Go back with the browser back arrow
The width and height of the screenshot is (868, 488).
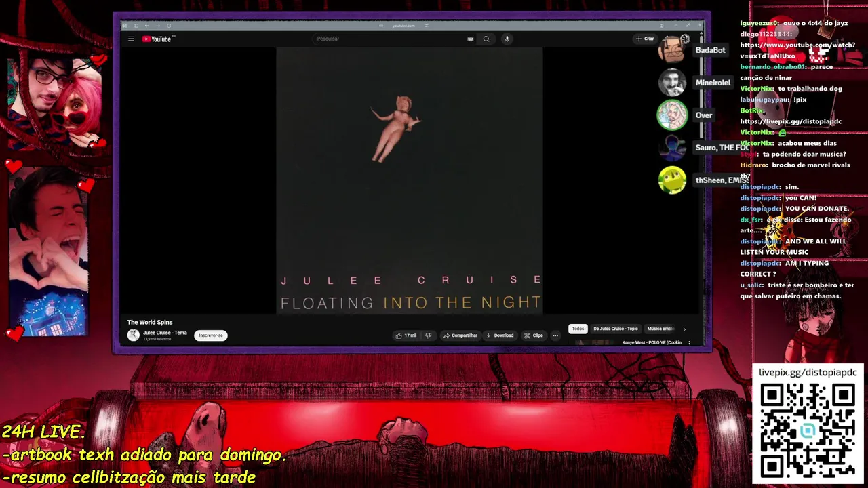[146, 26]
